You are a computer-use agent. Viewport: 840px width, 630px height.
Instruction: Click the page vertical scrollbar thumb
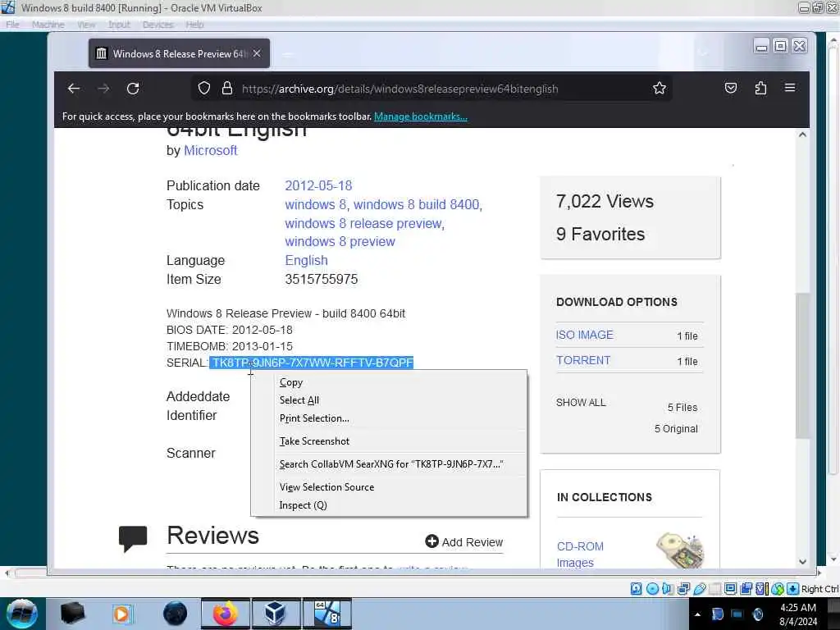tap(802, 365)
